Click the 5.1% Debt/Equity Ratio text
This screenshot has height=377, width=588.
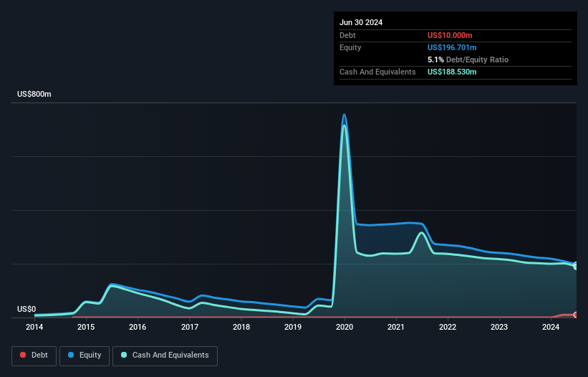click(468, 59)
